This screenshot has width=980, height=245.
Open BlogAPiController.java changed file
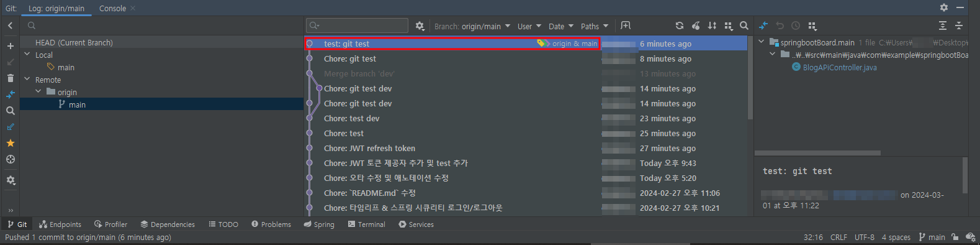[x=840, y=67]
